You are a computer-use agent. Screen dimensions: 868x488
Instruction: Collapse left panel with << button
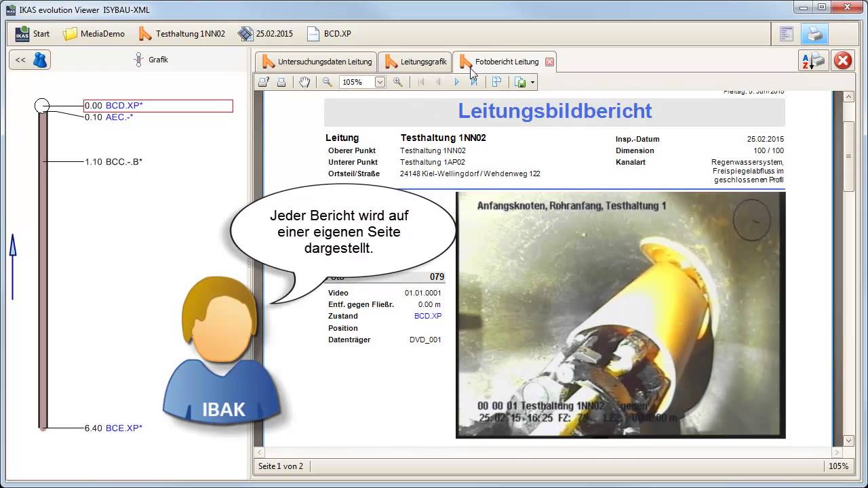29,60
